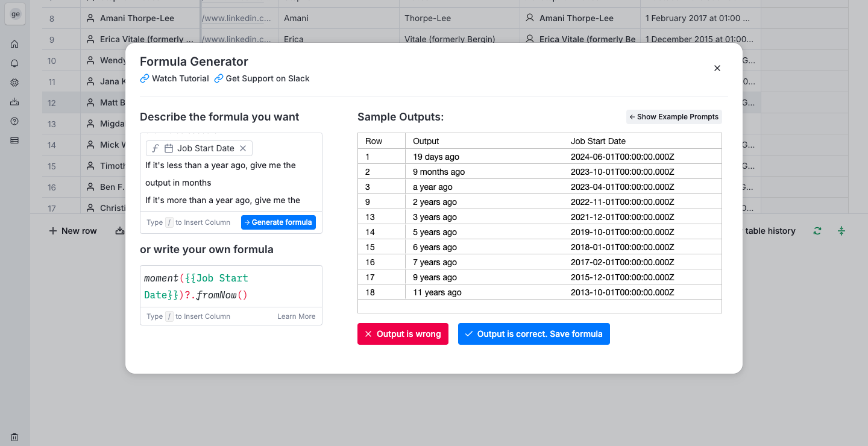The height and width of the screenshot is (446, 868).
Task: Open the Watch Tutorial link
Action: coord(175,78)
